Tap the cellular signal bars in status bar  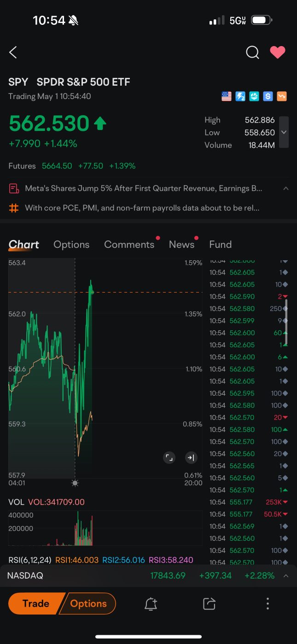tap(217, 20)
